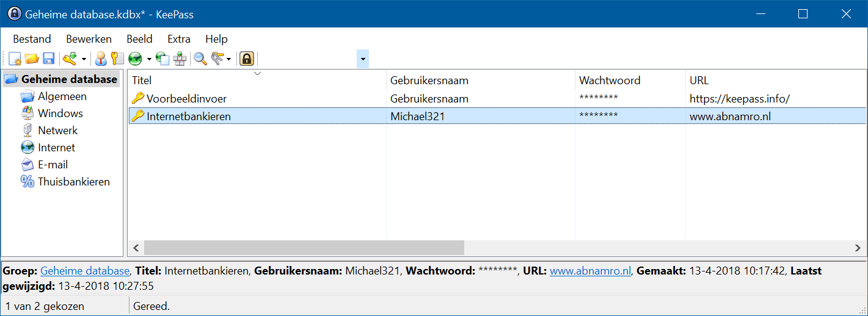Copy the user name with the person icon
Viewport: 868px width, 316px height.
click(101, 59)
